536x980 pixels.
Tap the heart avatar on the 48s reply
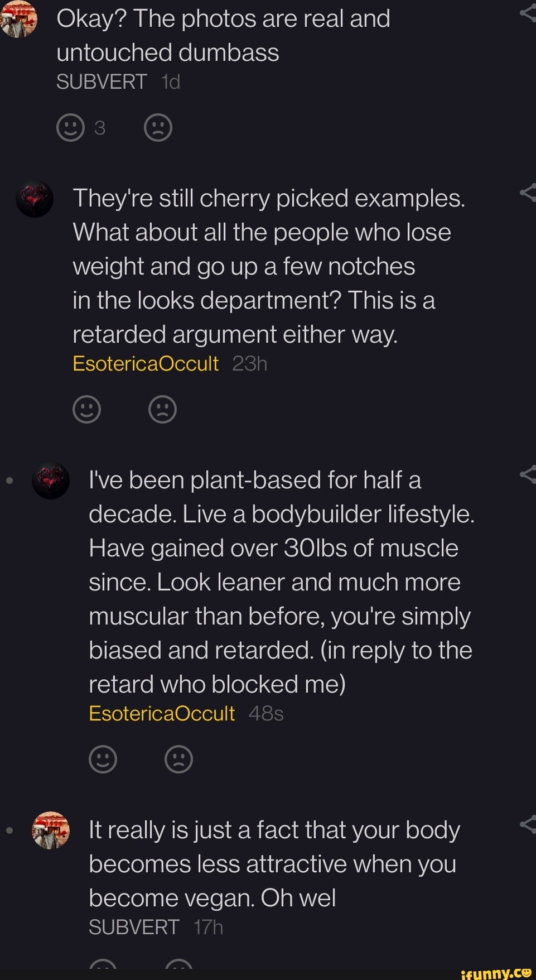tap(51, 481)
